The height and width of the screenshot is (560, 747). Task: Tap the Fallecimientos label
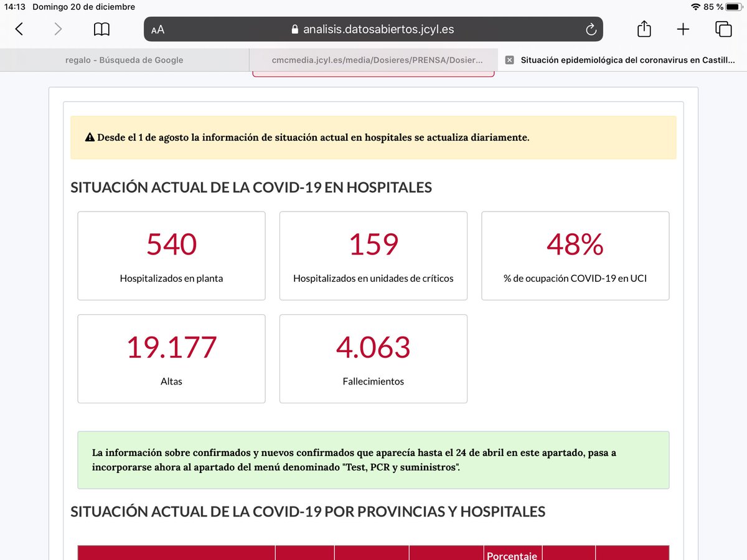pos(374,381)
